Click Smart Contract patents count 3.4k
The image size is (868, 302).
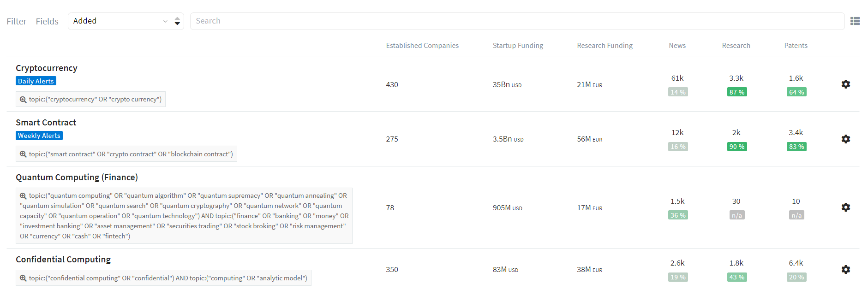tap(796, 133)
